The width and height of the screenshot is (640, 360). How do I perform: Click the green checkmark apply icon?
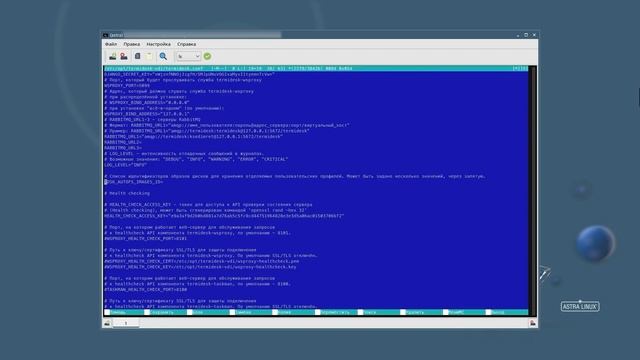207,56
